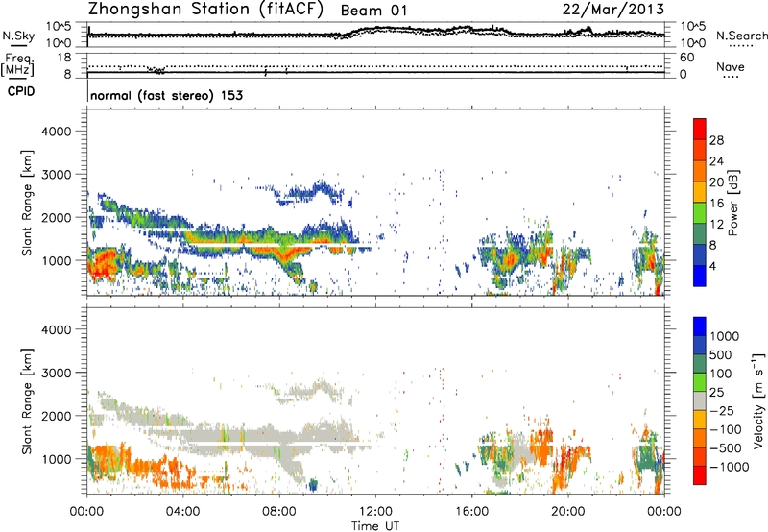Select the '28' power scale value

716,140
